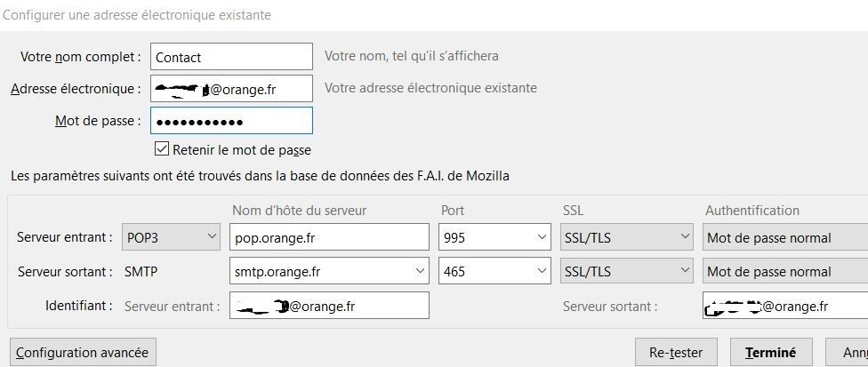Click the 'Mot de passe' password field
The height and width of the screenshot is (367, 868).
coord(231,121)
